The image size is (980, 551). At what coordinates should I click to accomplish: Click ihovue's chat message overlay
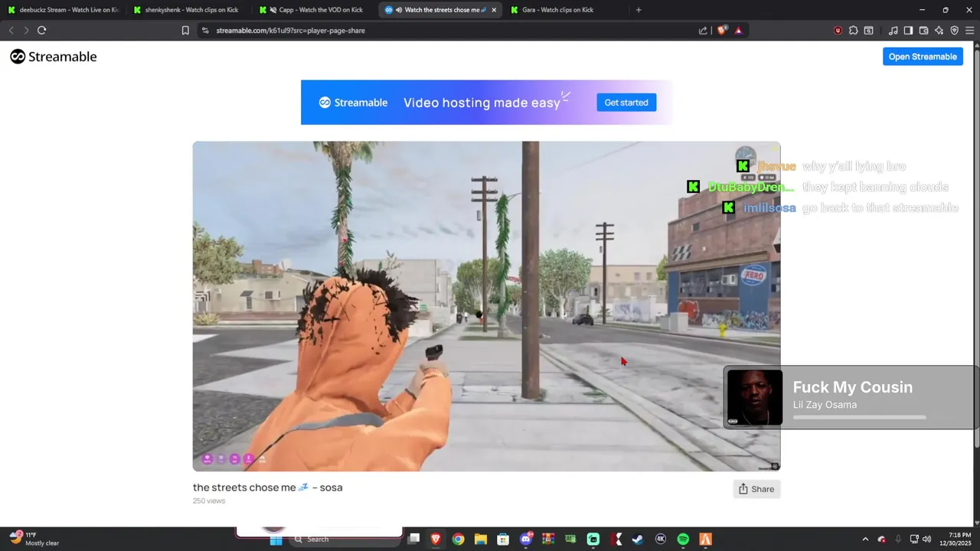(822, 166)
